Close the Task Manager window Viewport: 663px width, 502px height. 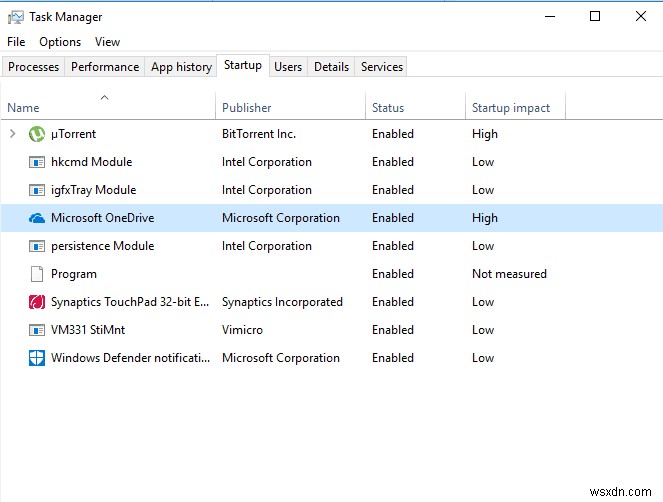[641, 16]
